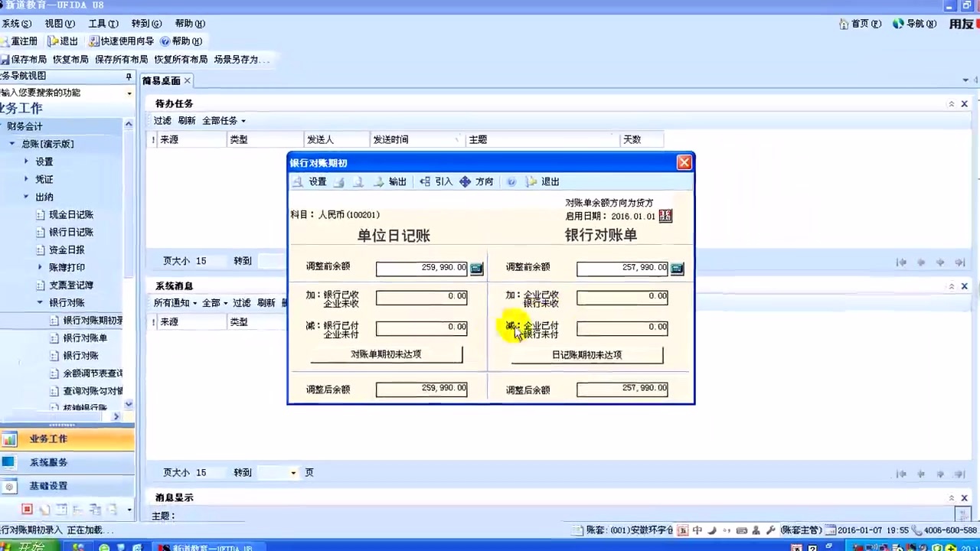
Task: Click the 对账单期初未达项 button
Action: coord(386,354)
